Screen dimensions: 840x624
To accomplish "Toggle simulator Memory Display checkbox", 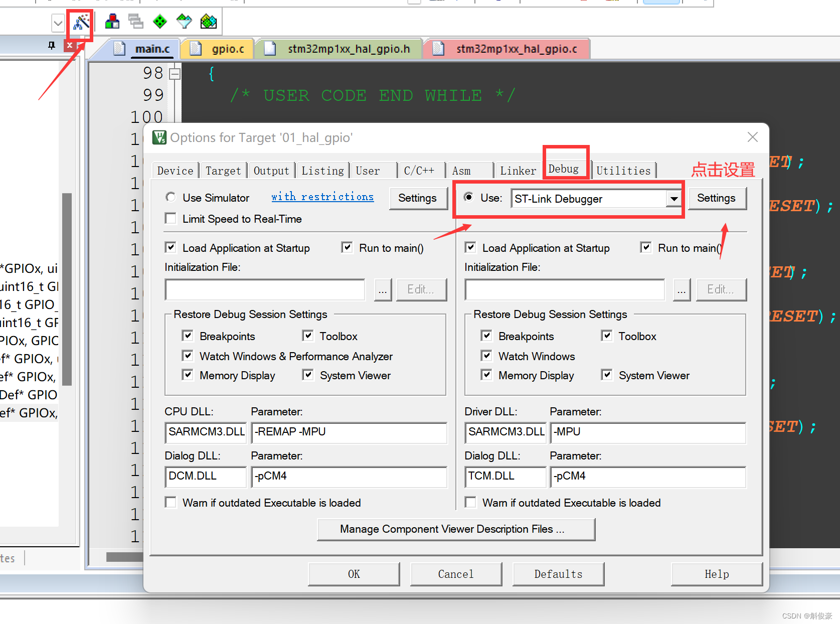I will click(x=188, y=375).
